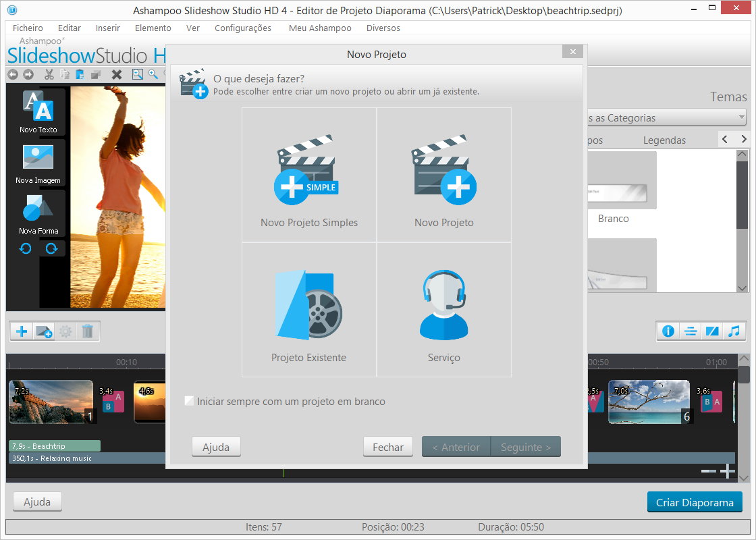Open the Serviço headset support option
Image resolution: width=756 pixels, height=540 pixels.
point(443,306)
